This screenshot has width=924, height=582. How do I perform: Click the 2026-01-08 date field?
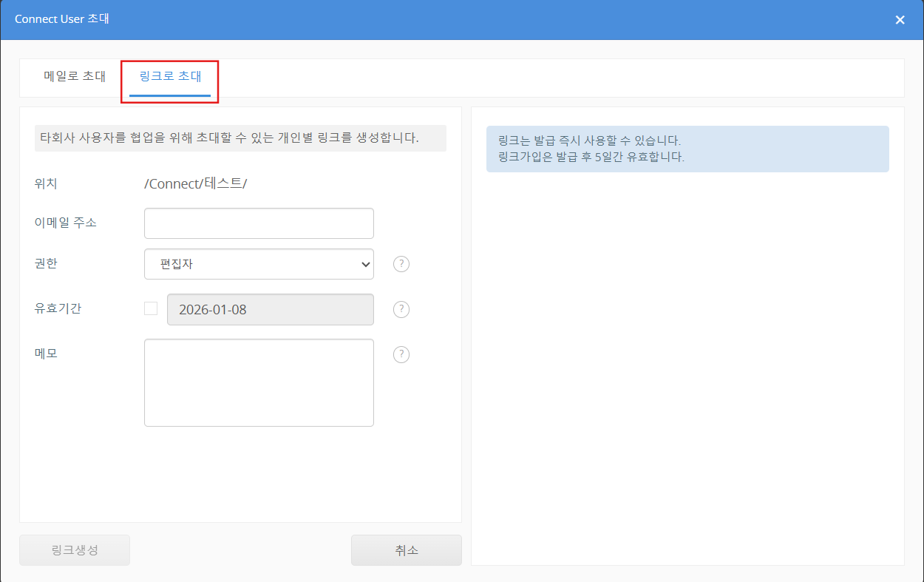click(x=270, y=309)
